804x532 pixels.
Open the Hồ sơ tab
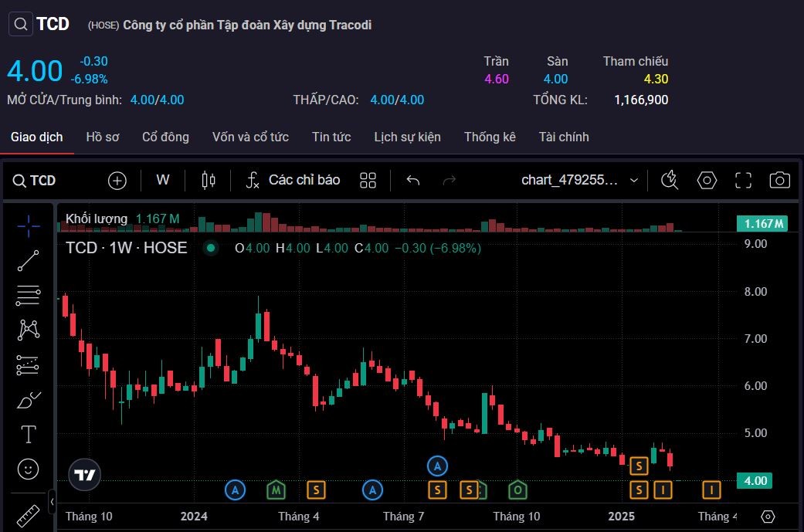[103, 137]
